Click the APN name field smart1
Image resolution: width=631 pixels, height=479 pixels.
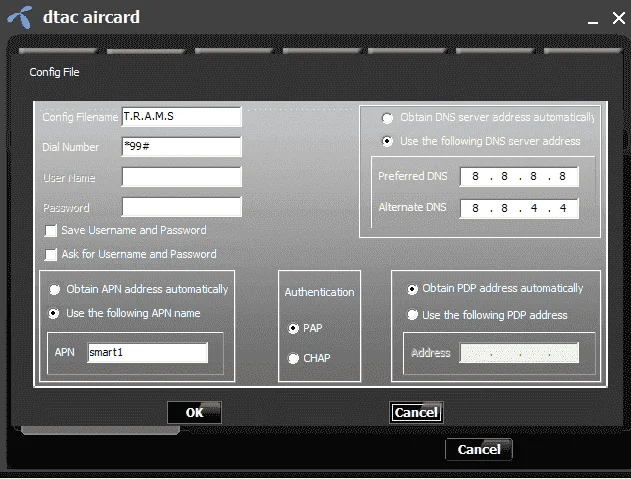coord(148,353)
